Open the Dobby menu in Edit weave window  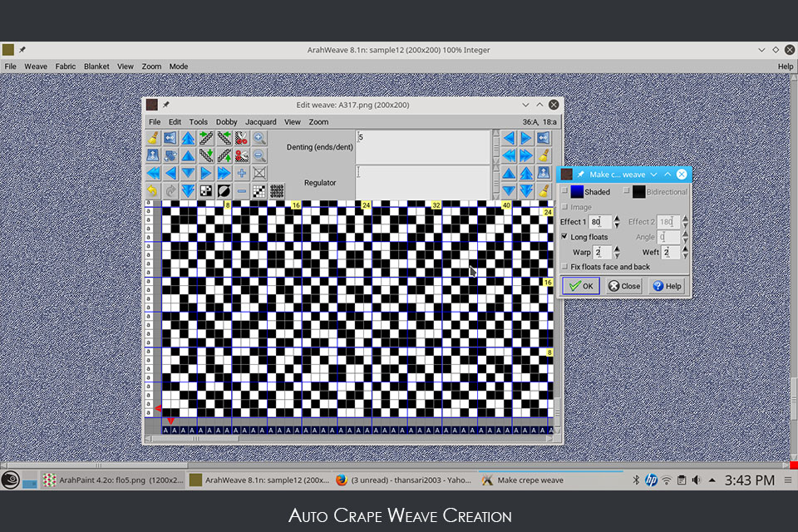tap(226, 121)
